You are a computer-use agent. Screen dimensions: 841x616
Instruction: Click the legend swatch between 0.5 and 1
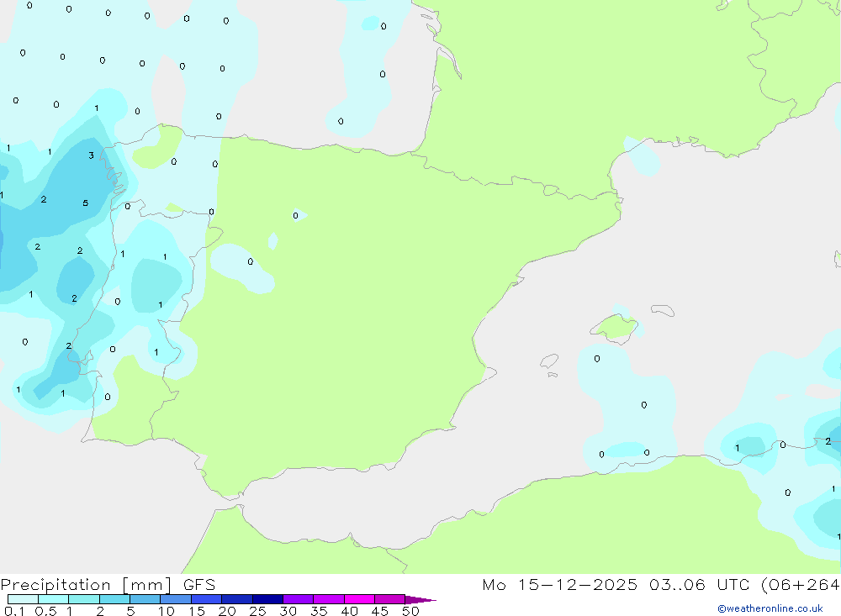click(54, 599)
